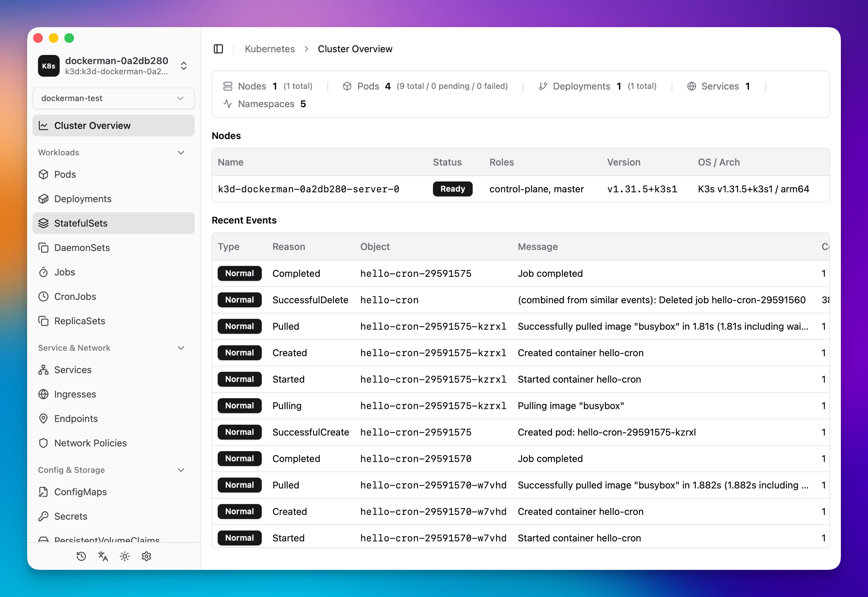868x597 pixels.
Task: Open the history clock icon
Action: click(x=81, y=556)
